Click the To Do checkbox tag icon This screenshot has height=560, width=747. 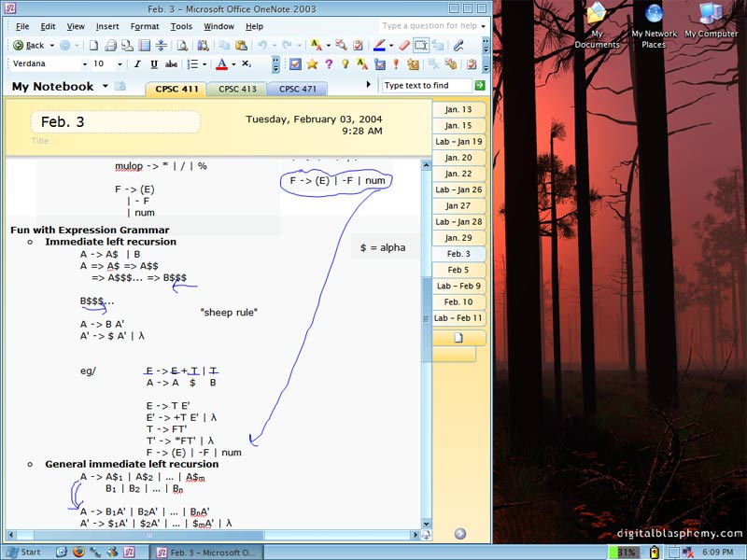tap(295, 64)
